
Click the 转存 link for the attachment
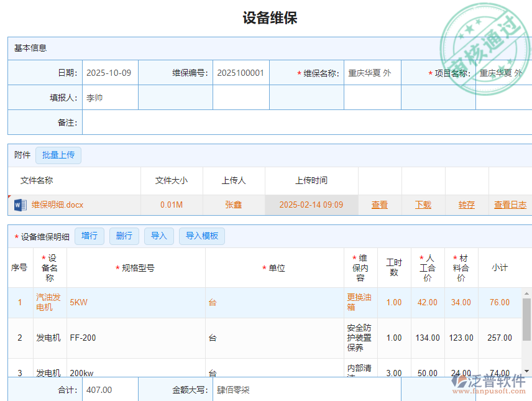[x=466, y=205]
